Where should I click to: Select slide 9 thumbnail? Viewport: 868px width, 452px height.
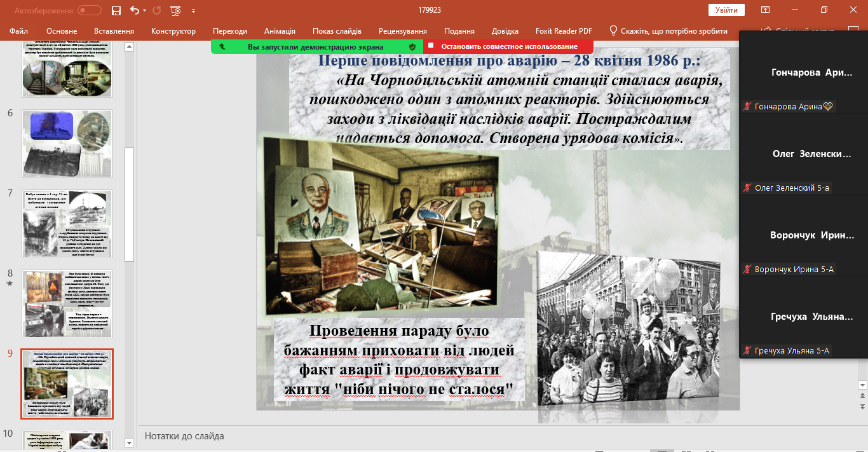coord(67,383)
